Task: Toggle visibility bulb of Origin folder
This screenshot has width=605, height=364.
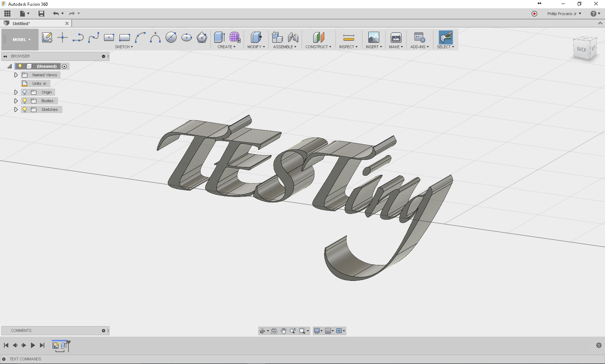Action: 24,92
